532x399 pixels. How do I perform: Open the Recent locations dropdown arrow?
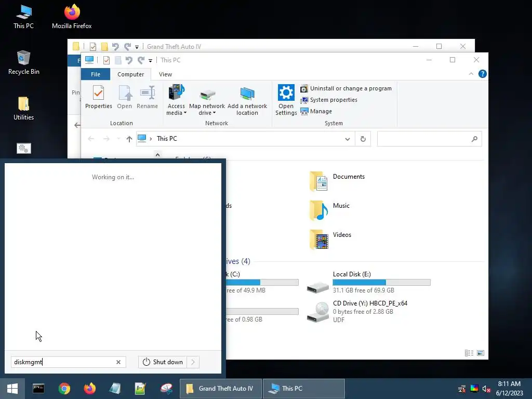click(x=118, y=139)
